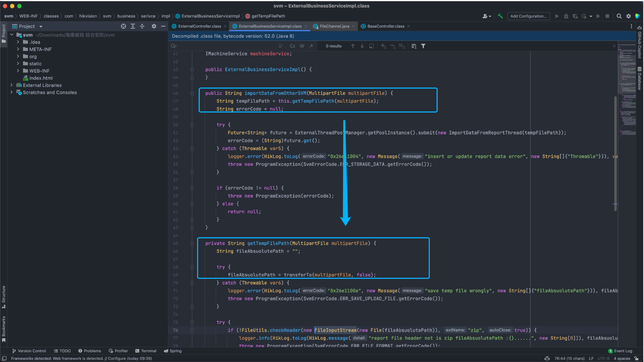Click Add Configuration button
This screenshot has height=362, width=644.
pos(528,16)
